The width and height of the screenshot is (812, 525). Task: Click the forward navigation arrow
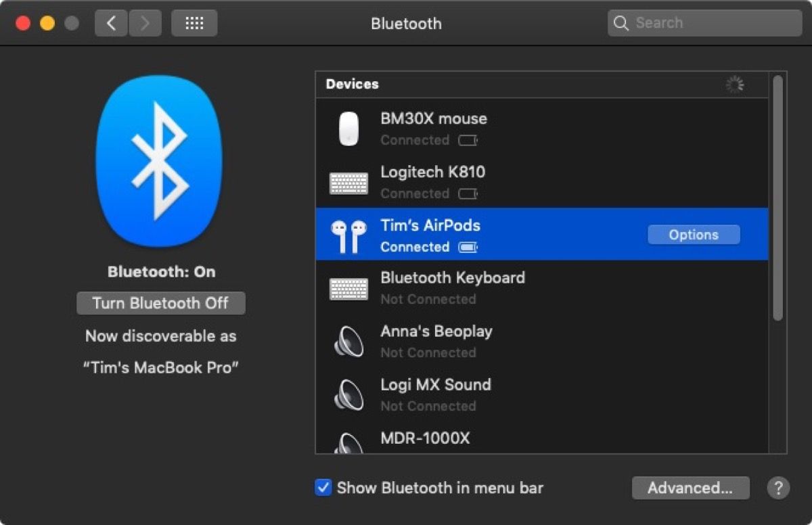tap(145, 24)
